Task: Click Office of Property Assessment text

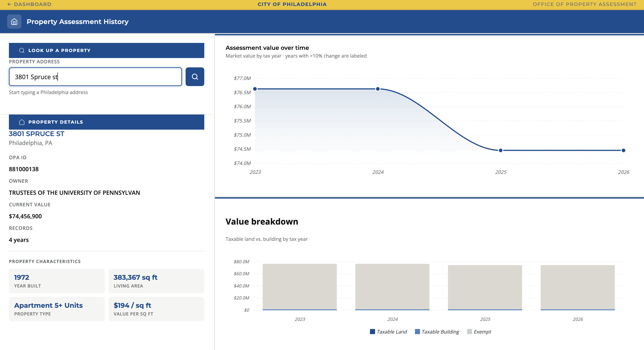Action: coord(585,4)
